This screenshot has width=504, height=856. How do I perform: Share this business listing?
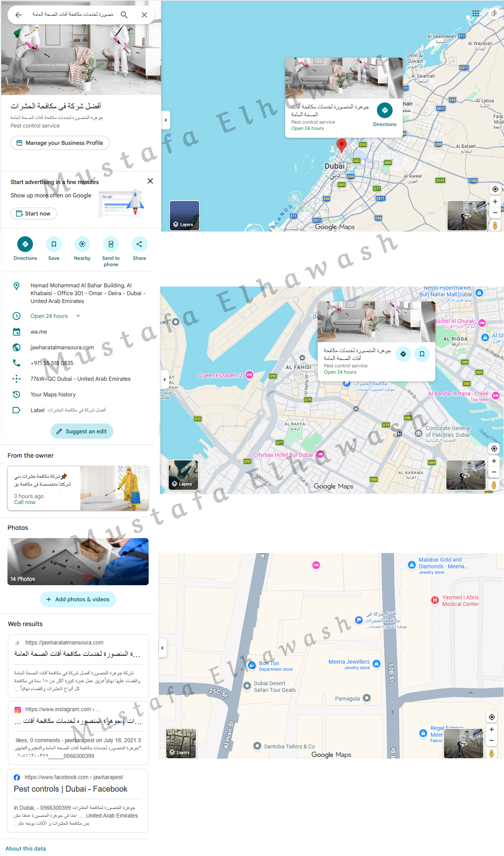139,244
